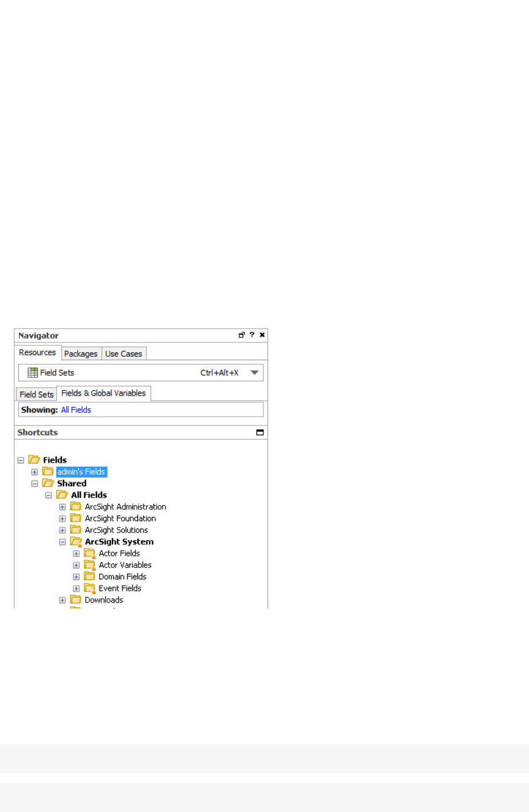Click the Field Sets grid icon
Screen dimensions: 529x812
33,373
